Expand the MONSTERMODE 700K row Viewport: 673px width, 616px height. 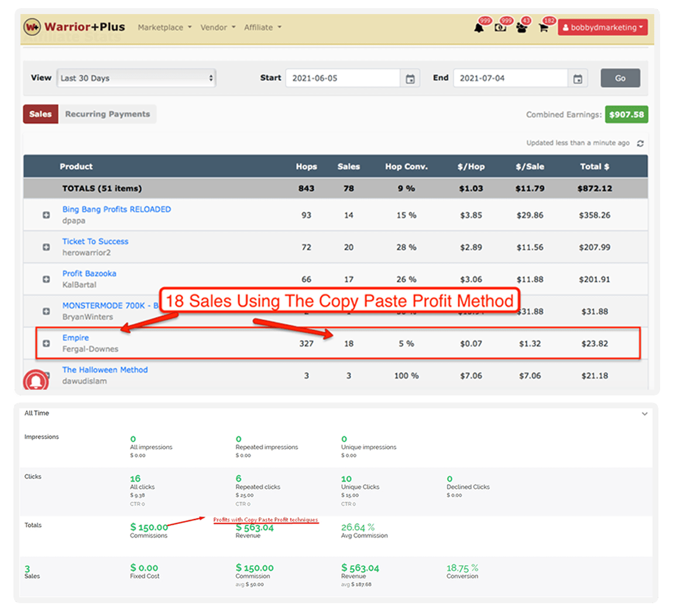click(x=46, y=311)
